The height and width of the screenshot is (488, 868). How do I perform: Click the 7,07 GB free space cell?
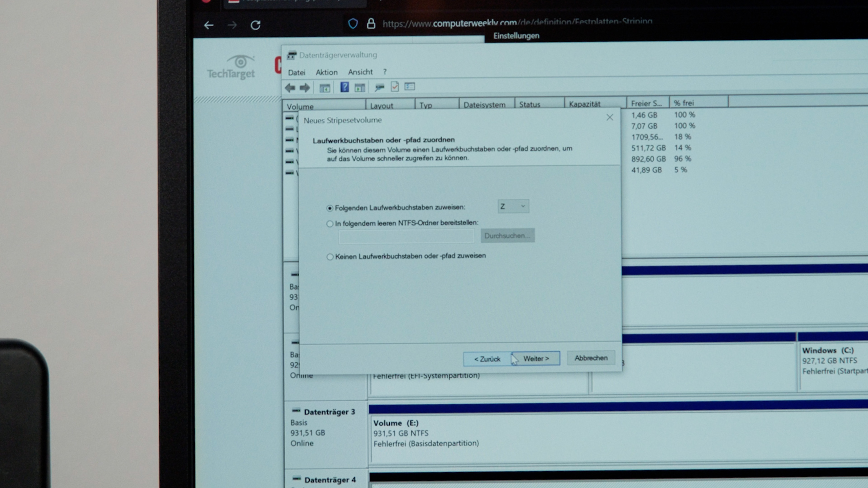[644, 126]
